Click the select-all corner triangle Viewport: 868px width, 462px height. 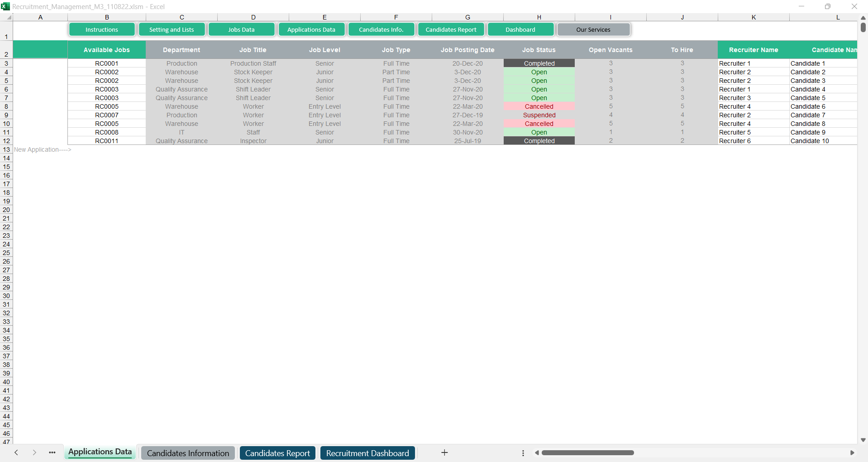click(x=9, y=18)
